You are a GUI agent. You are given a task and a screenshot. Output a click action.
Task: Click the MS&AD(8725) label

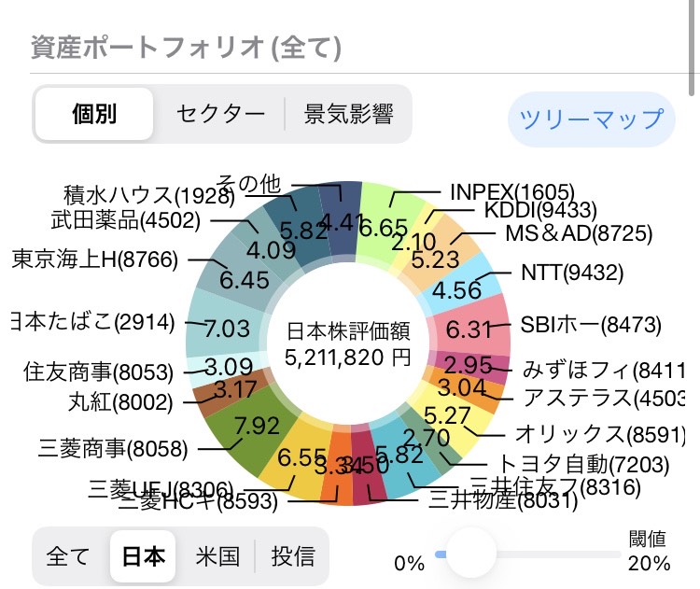pyautogui.click(x=579, y=233)
